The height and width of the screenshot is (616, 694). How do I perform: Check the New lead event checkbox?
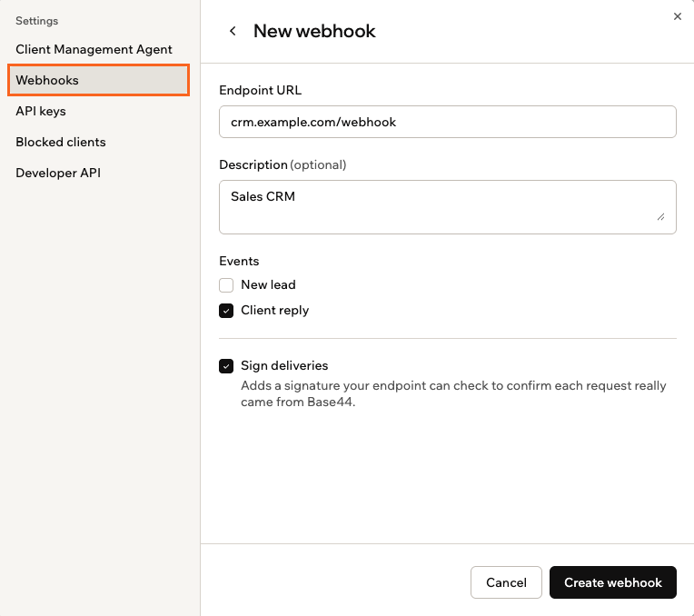pos(226,284)
